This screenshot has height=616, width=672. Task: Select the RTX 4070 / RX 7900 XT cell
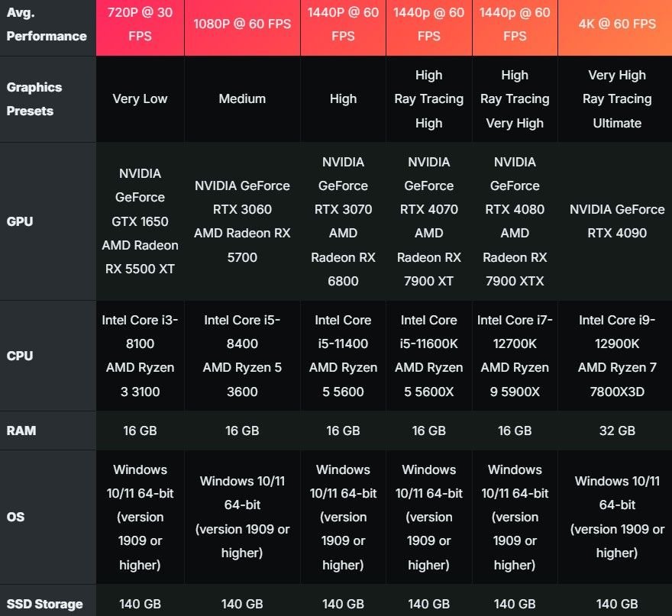[429, 221]
